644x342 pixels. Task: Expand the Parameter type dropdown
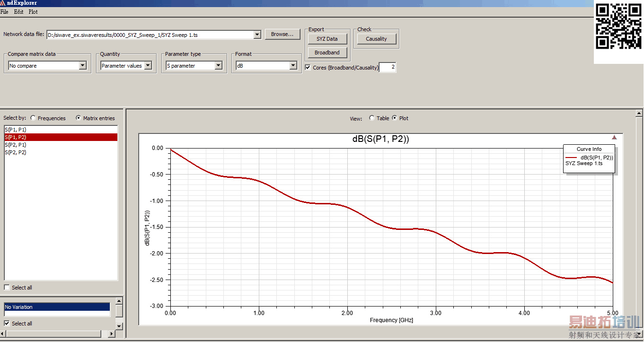coord(219,66)
